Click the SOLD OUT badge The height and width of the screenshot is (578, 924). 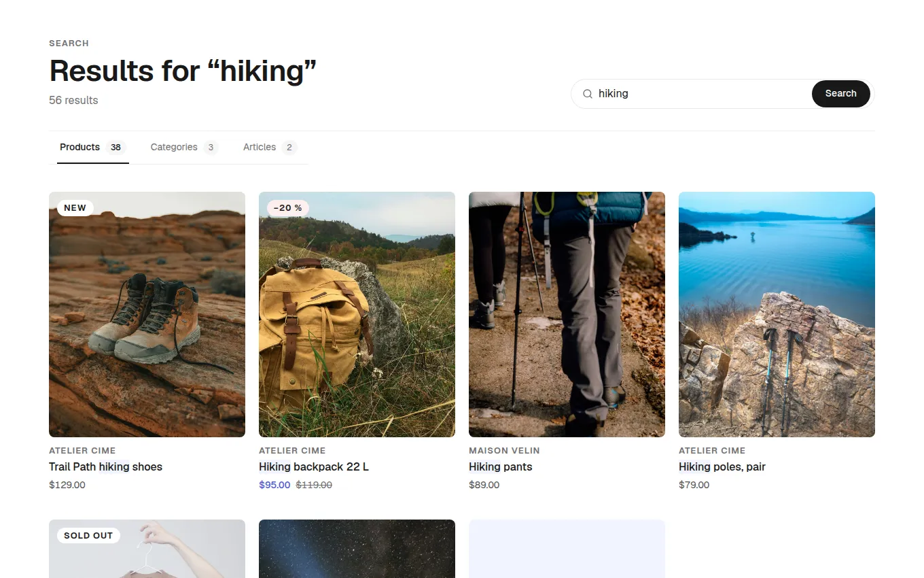click(88, 535)
